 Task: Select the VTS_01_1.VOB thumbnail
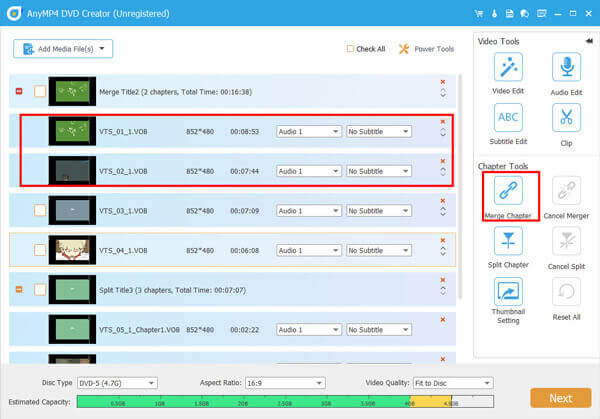point(72,131)
